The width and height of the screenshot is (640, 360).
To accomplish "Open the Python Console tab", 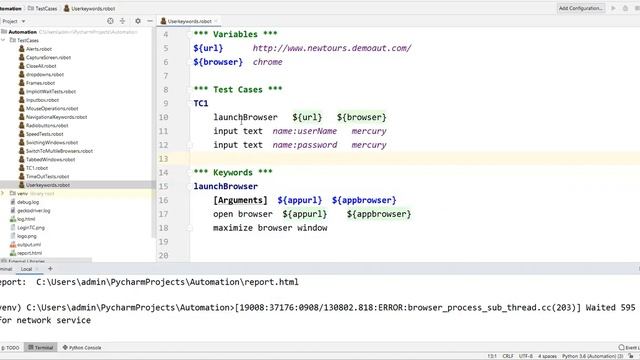I will tap(82, 348).
